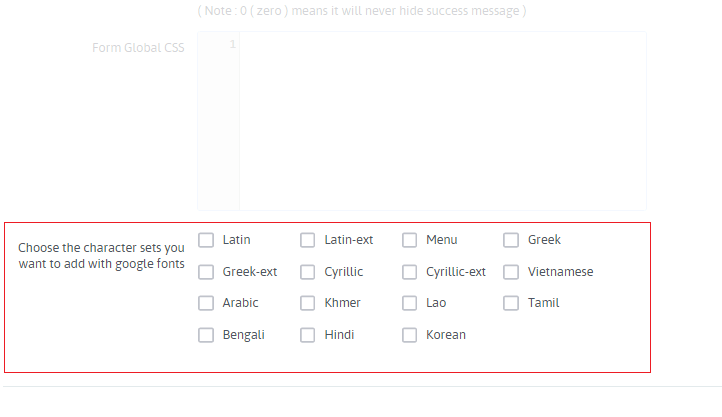
Task: Click inside the Form Global CSS editor
Action: pos(442,120)
